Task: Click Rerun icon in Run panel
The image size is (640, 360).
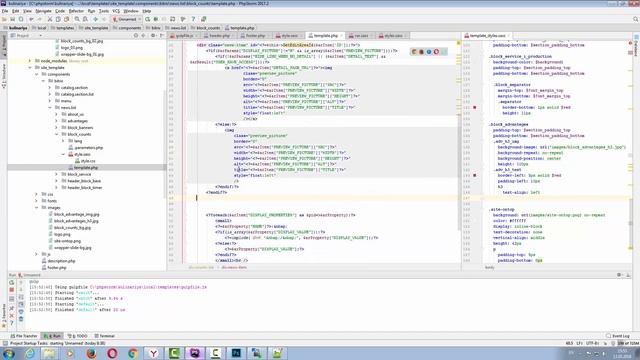Action: point(11,282)
